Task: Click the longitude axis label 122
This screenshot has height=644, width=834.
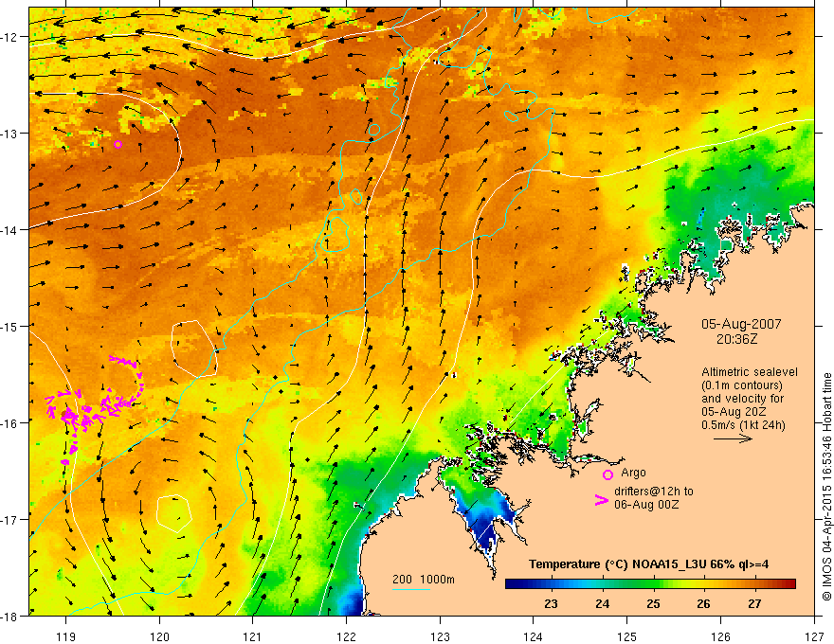Action: point(346,636)
